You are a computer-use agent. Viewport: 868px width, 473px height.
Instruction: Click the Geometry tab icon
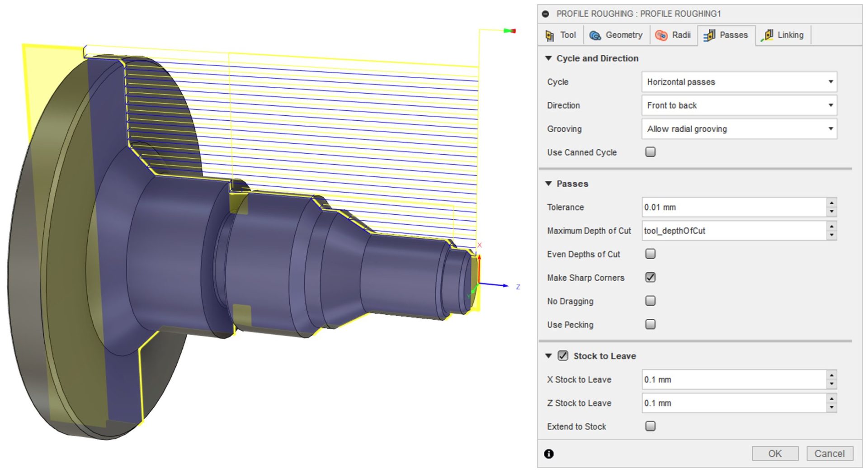(x=595, y=35)
